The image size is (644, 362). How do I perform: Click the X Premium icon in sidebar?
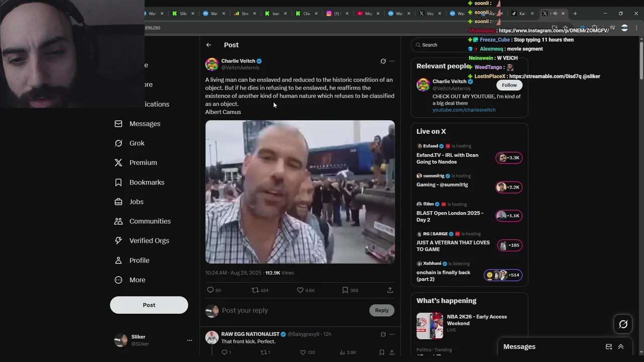[118, 163]
